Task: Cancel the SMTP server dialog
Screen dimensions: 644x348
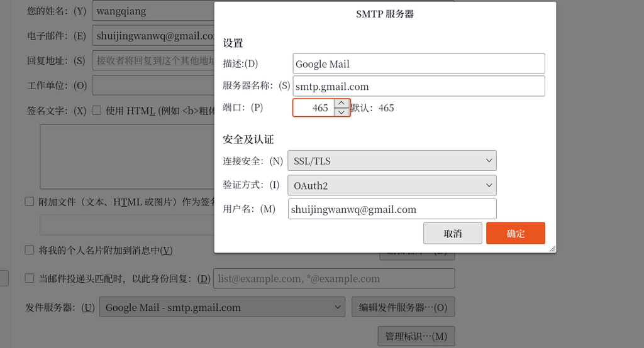Action: point(453,234)
